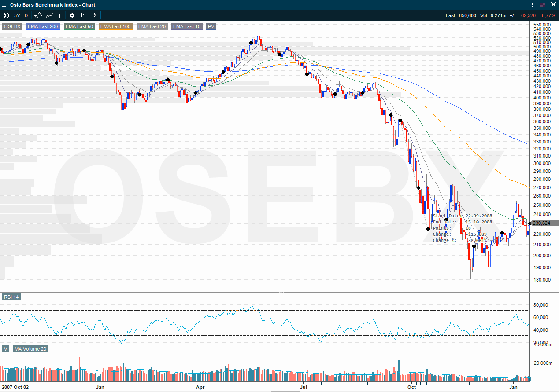Screen dimensions: 559x392
Task: Click the Apr label on time axis
Action: click(x=200, y=387)
